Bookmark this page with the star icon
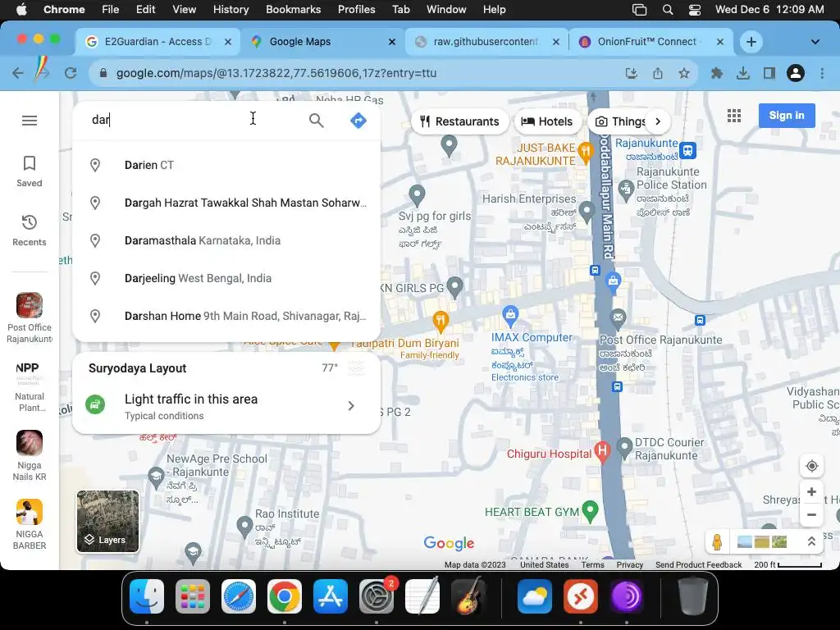Viewport: 840px width, 630px height. coord(684,73)
